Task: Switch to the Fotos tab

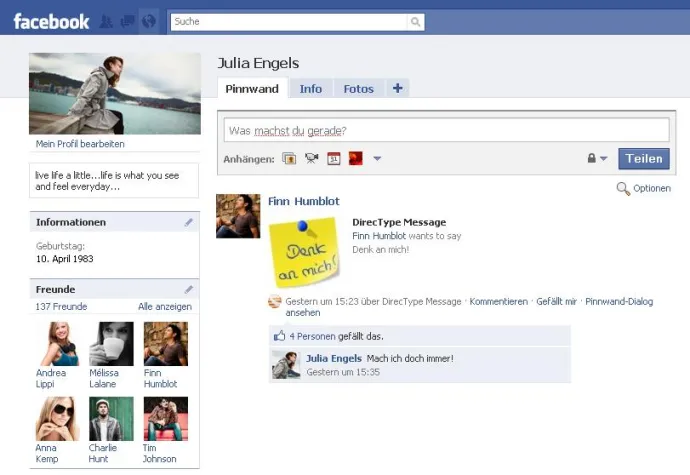Action: (x=358, y=89)
